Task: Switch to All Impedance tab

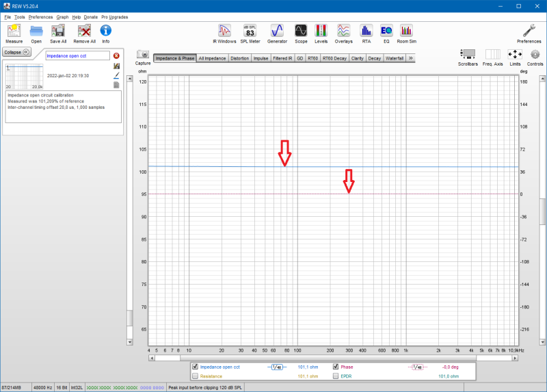Action: (x=212, y=58)
